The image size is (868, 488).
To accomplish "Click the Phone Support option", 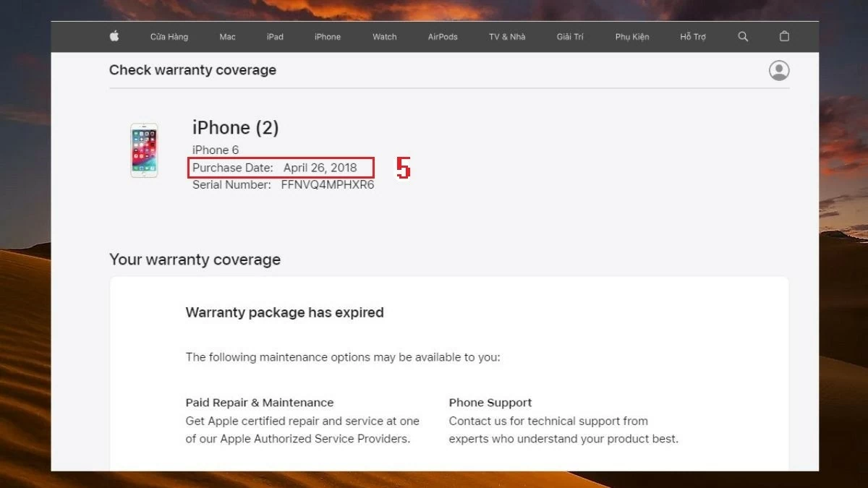I will pyautogui.click(x=490, y=402).
